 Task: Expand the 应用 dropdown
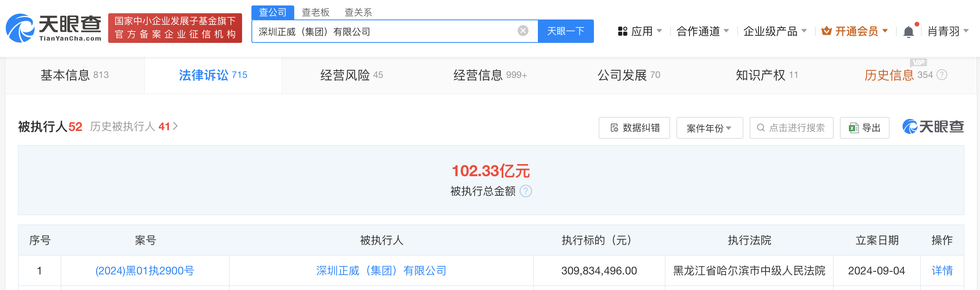pos(659,31)
